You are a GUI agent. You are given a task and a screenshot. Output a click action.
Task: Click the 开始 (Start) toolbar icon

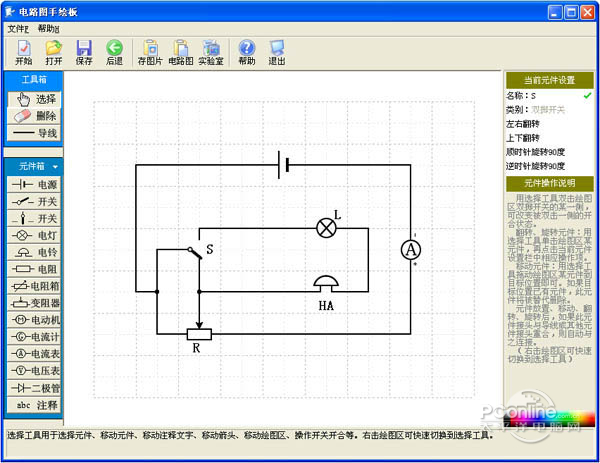point(23,52)
